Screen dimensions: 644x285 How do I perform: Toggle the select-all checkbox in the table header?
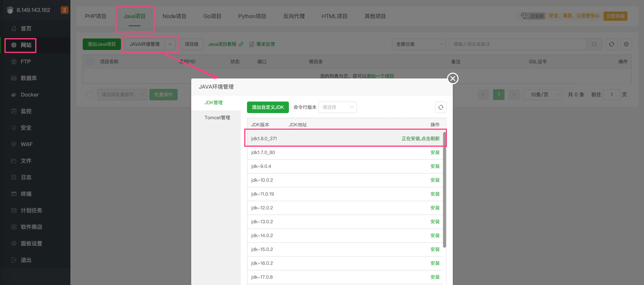pyautogui.click(x=90, y=62)
